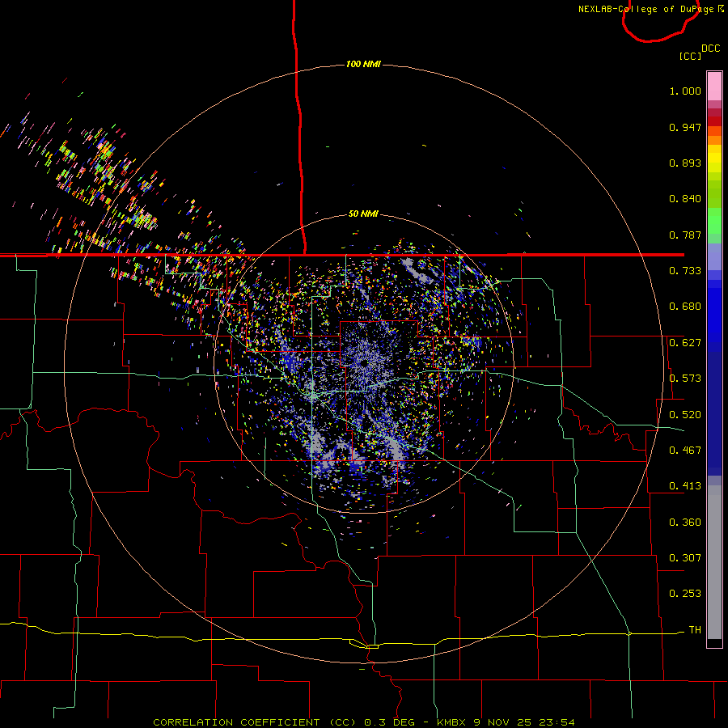Click the 0.733 color scale value
The height and width of the screenshot is (728, 728).
pyautogui.click(x=685, y=271)
